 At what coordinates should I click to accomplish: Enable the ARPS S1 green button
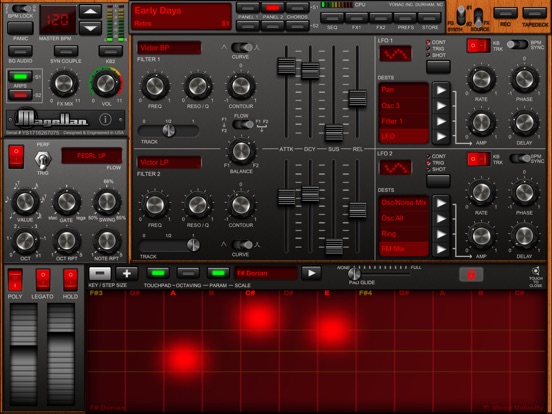click(x=20, y=76)
